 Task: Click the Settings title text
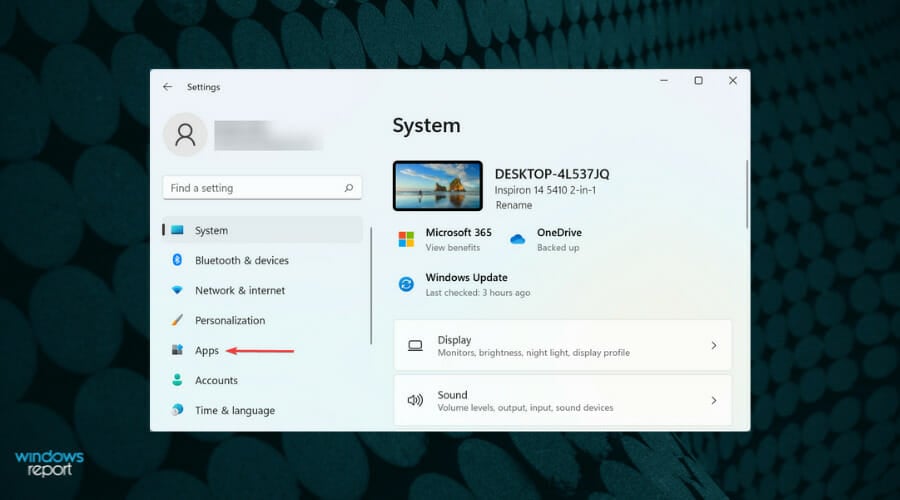point(203,87)
